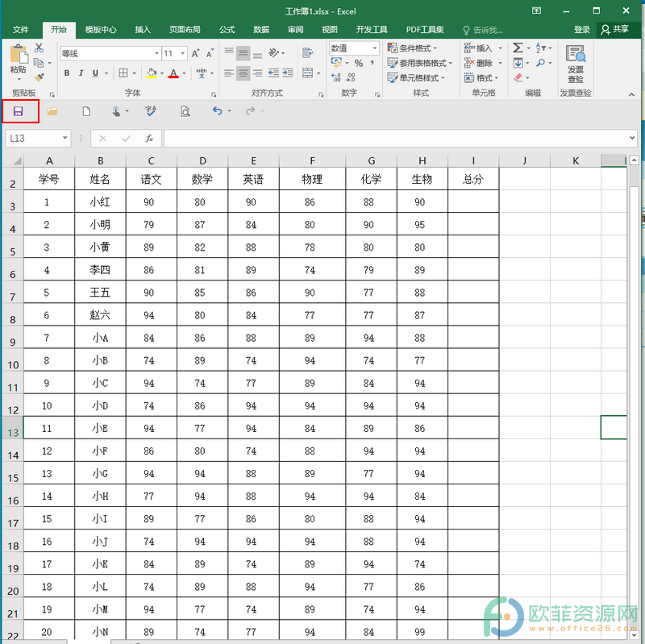
Task: Toggle top vertical alignment
Action: [x=229, y=51]
